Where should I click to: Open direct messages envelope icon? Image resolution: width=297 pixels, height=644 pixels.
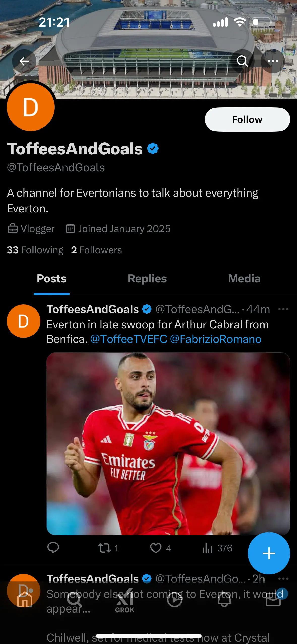point(273,601)
